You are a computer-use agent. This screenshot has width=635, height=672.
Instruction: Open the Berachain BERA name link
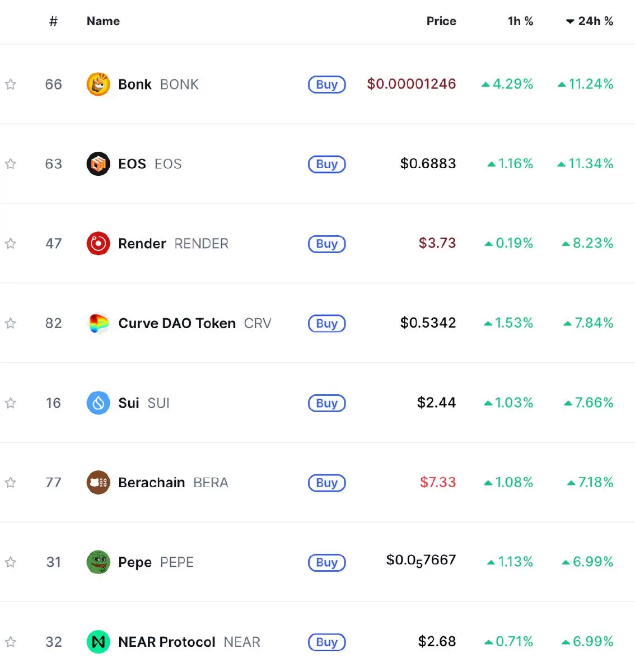(173, 483)
